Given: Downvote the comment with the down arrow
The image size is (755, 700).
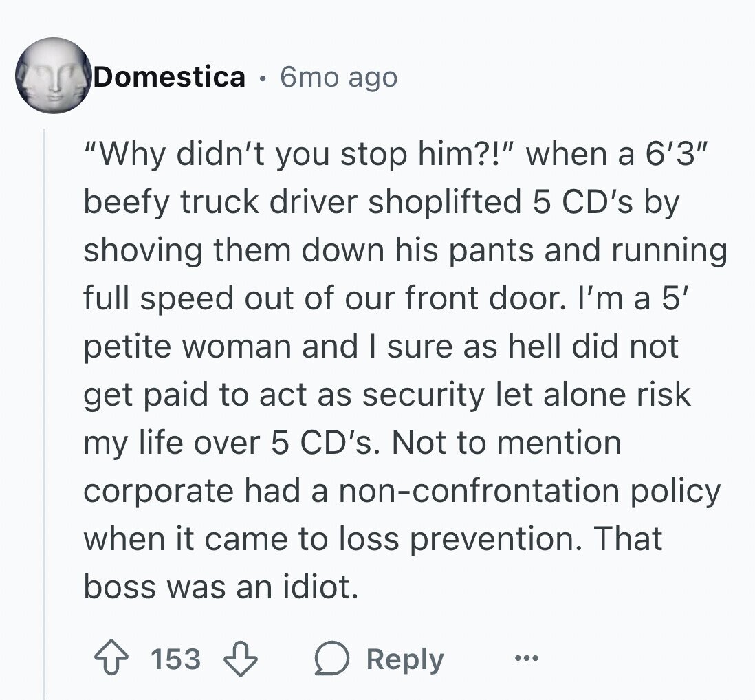Looking at the screenshot, I should pyautogui.click(x=240, y=657).
